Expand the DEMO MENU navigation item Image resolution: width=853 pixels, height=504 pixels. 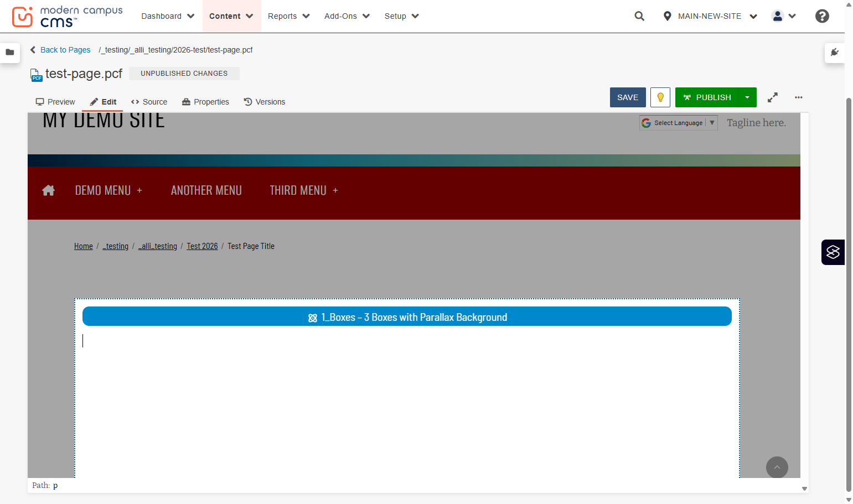109,190
